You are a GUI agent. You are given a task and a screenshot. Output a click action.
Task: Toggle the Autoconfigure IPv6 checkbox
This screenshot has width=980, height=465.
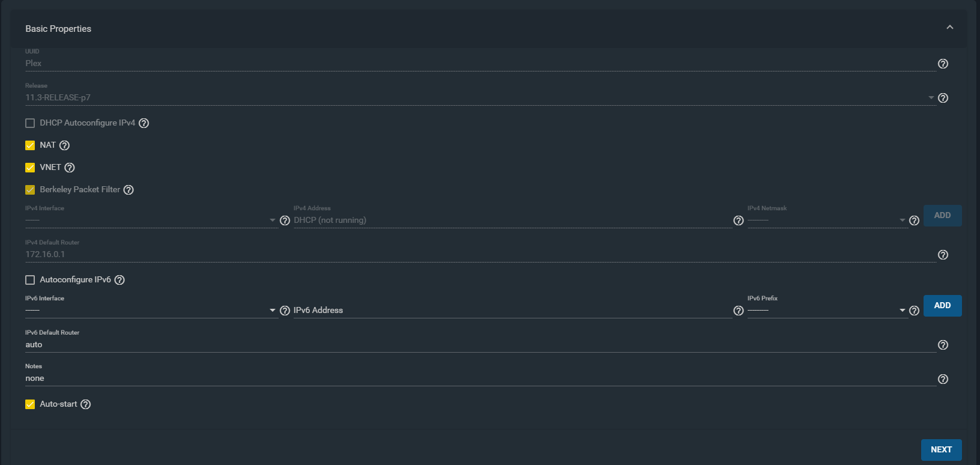click(x=30, y=280)
